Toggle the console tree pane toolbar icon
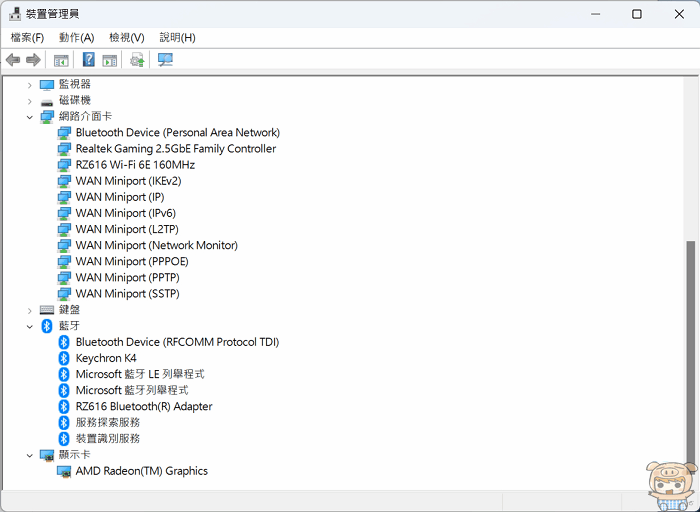The height and width of the screenshot is (512, 700). (x=61, y=60)
